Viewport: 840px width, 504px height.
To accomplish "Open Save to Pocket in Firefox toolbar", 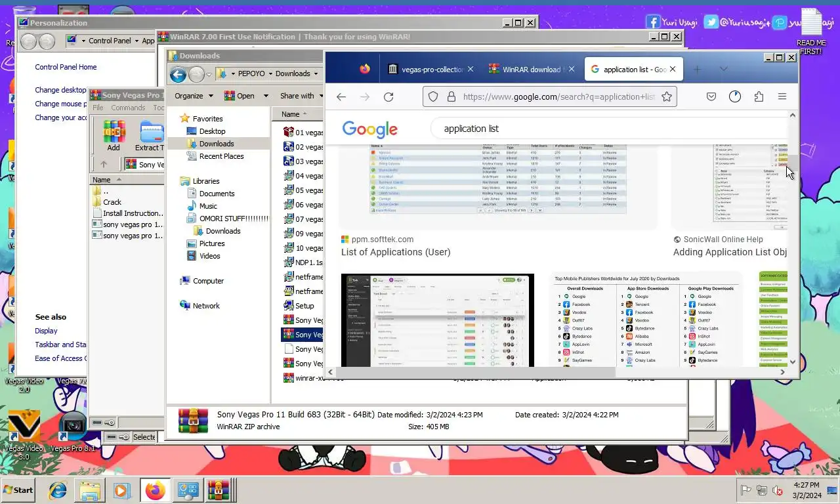I will click(711, 96).
